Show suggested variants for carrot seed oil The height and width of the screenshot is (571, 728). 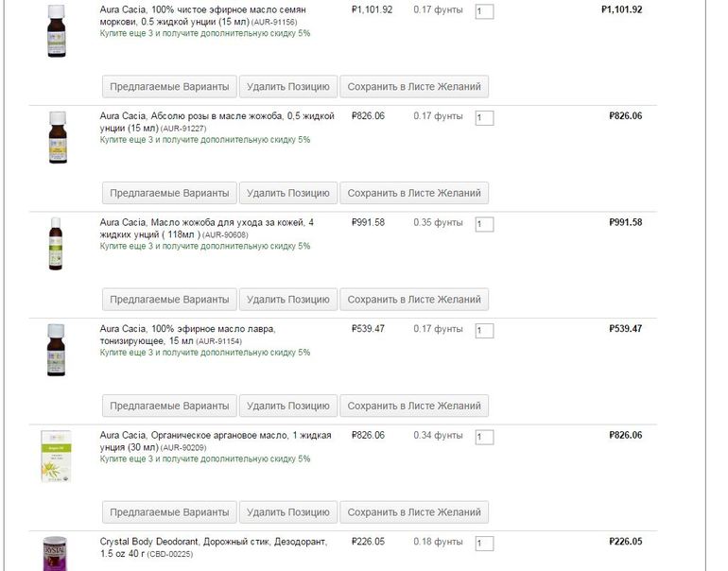[x=169, y=87]
